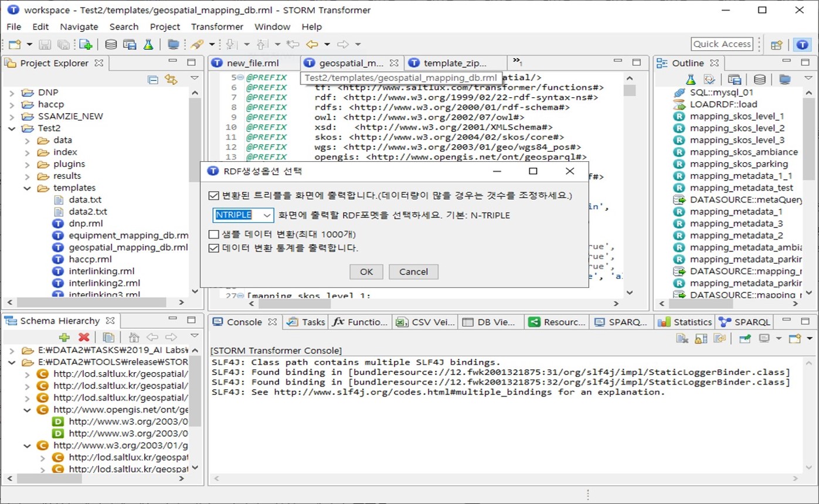Image resolution: width=819 pixels, height=504 pixels.
Task: Expand the haccp project folder
Action: pyautogui.click(x=11, y=104)
